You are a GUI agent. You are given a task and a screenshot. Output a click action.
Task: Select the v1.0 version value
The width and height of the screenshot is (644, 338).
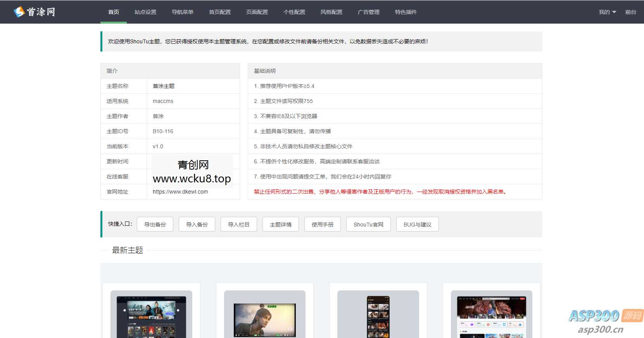(x=158, y=146)
